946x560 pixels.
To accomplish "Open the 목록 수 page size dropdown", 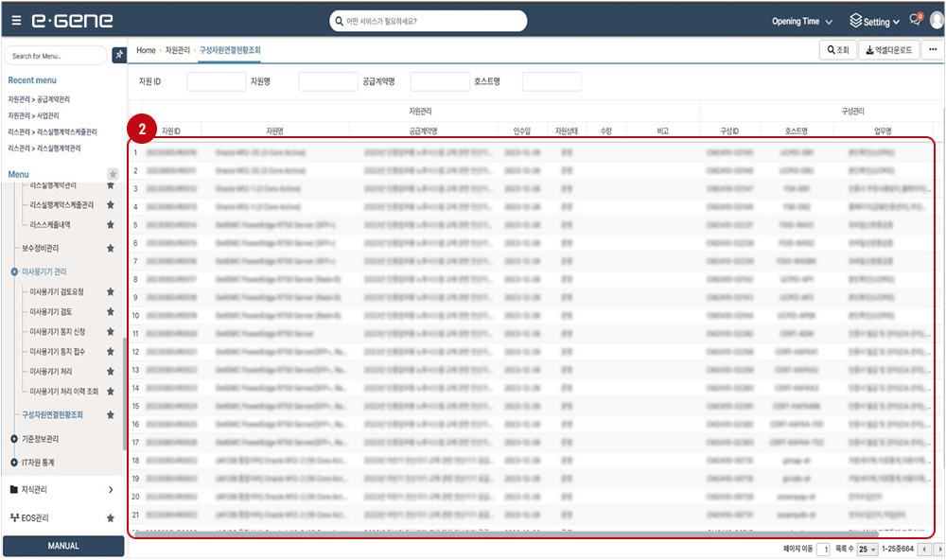I will (x=866, y=549).
